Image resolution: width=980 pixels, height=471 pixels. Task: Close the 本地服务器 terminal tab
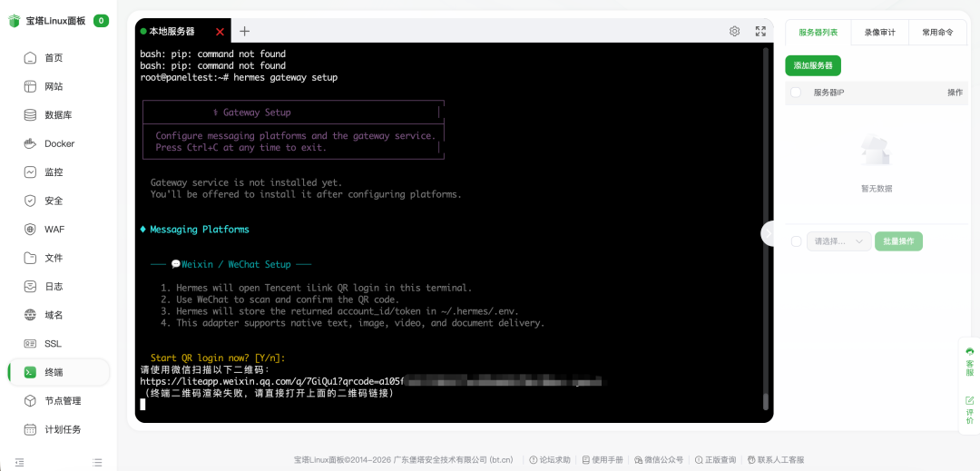click(x=220, y=32)
